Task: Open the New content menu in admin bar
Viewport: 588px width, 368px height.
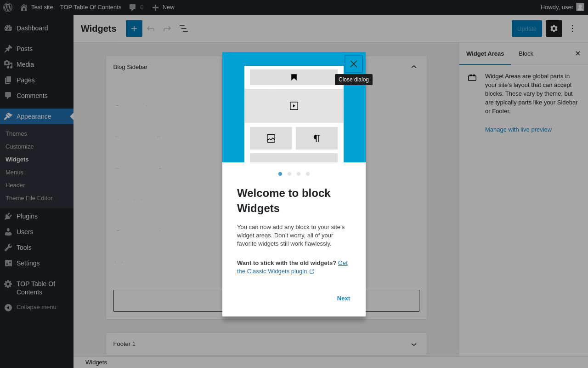Action: (163, 7)
